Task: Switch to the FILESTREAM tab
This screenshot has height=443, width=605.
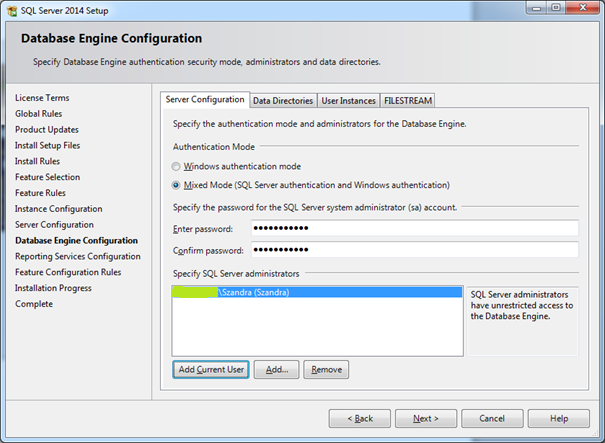Action: (x=407, y=101)
